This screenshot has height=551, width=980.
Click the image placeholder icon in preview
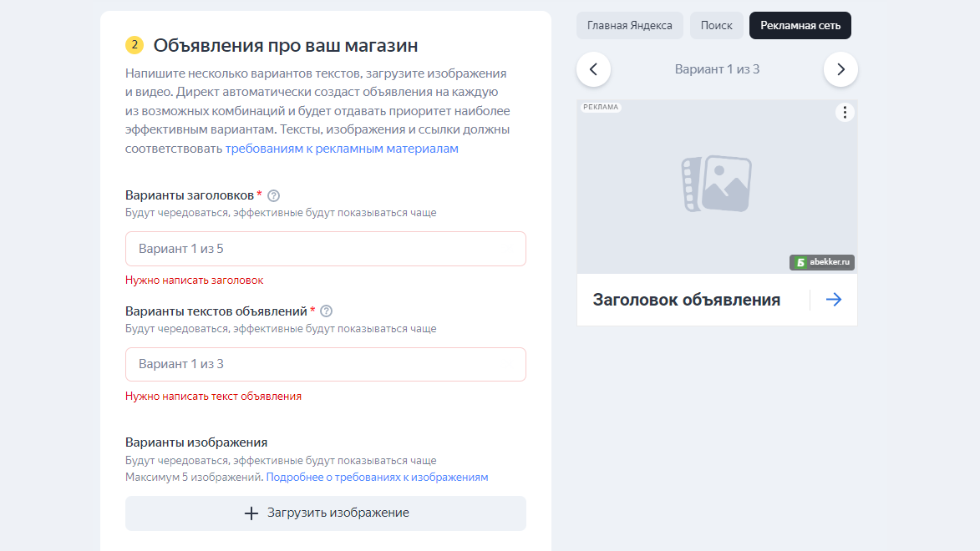click(717, 184)
